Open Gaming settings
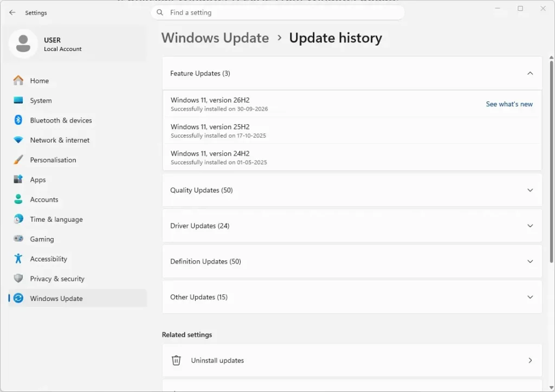 click(x=78, y=240)
